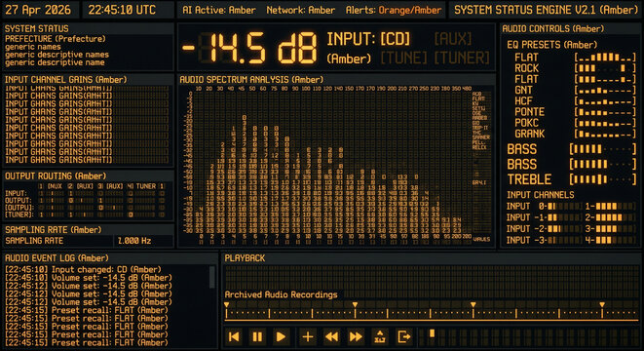Open the Input changed: CD log entry
This screenshot has height=351, width=644.
[x=84, y=270]
